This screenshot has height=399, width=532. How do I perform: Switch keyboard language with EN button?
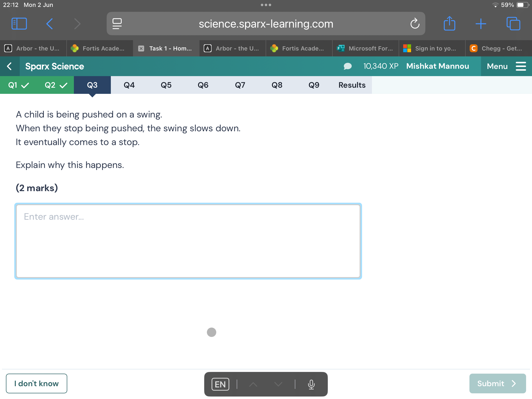click(220, 384)
